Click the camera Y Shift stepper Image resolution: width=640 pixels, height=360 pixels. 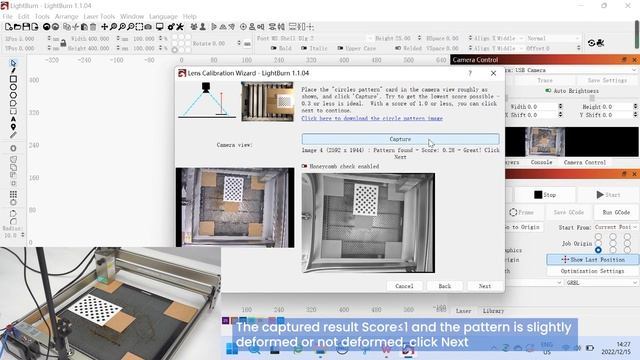[x=635, y=115]
